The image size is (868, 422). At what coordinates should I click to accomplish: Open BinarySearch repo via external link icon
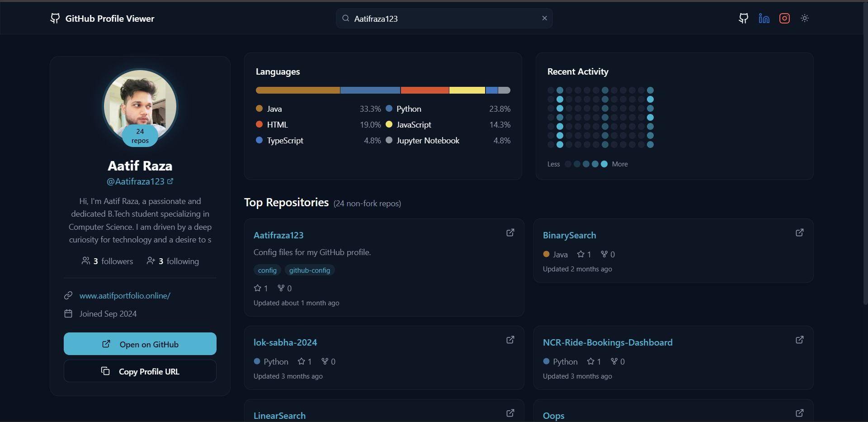coord(799,232)
